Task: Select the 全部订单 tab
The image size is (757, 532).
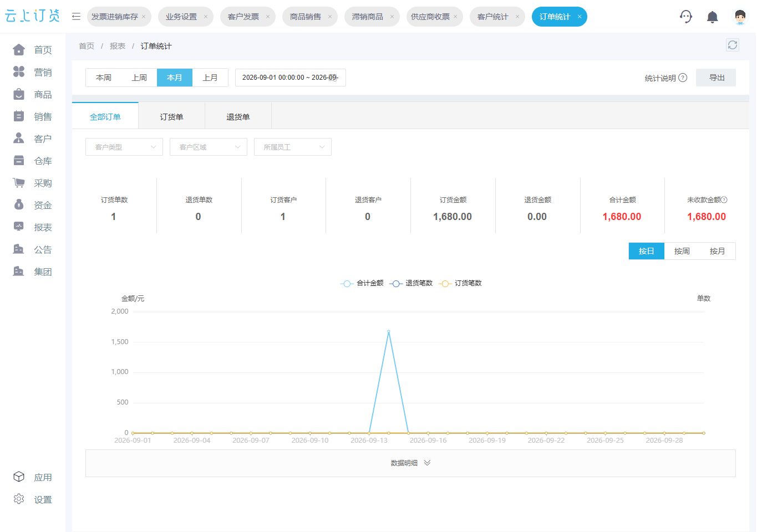Action: coord(105,117)
